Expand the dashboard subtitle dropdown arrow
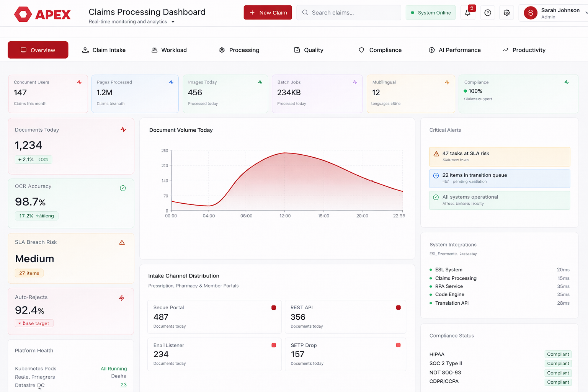Screen dimensions: 588x392 (x=173, y=22)
